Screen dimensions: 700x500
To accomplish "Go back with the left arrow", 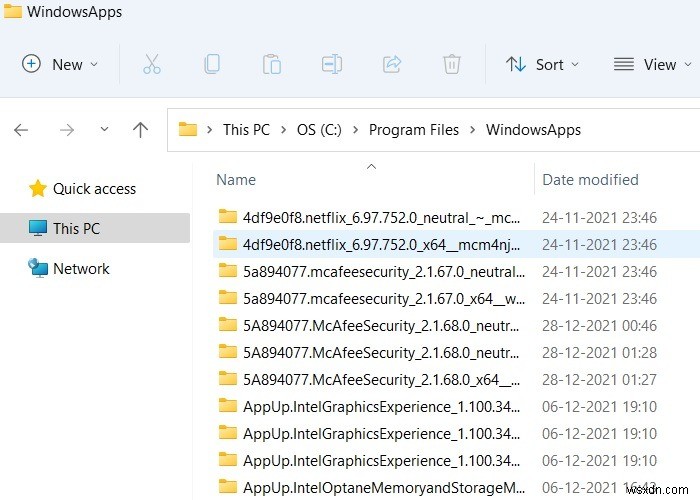I will 21,130.
